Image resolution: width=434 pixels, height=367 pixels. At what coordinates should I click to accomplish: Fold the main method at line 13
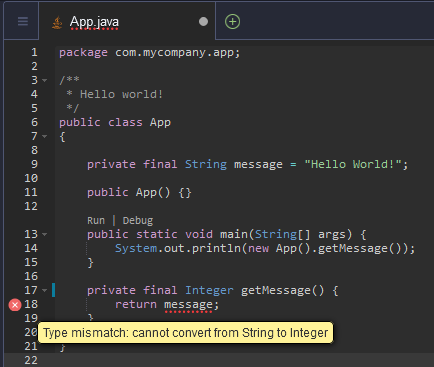pos(45,234)
